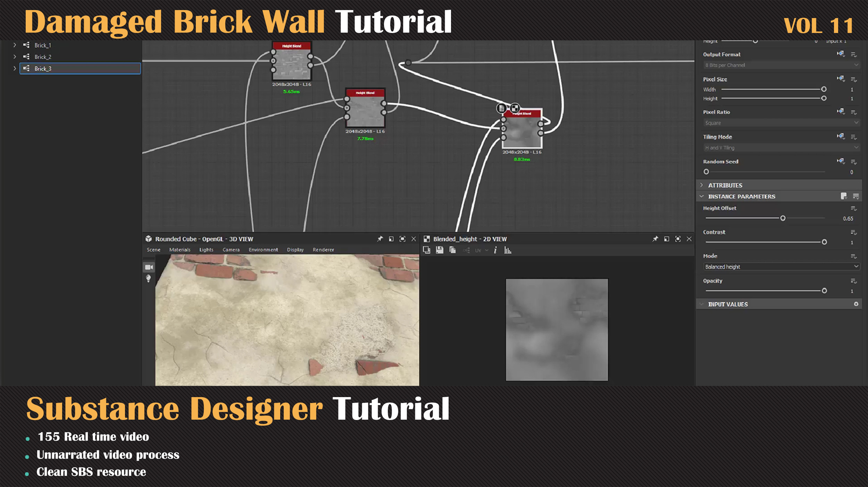Click the histogram icon in 2D View
868x487 pixels.
coord(508,250)
